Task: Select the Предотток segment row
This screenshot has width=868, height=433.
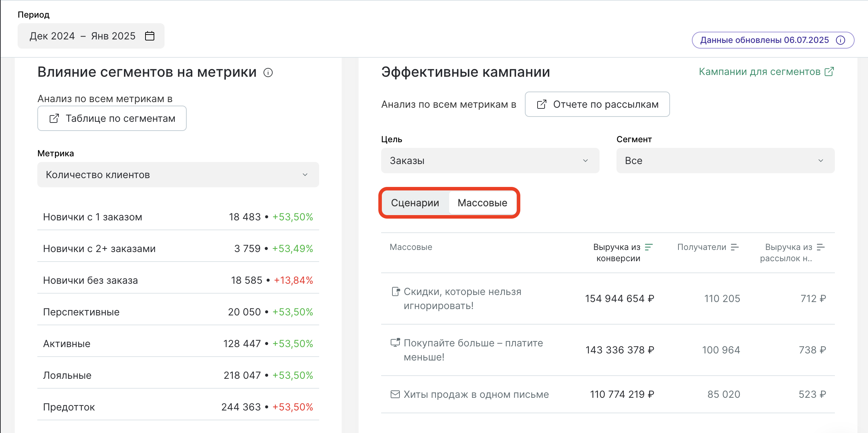Action: pyautogui.click(x=178, y=407)
